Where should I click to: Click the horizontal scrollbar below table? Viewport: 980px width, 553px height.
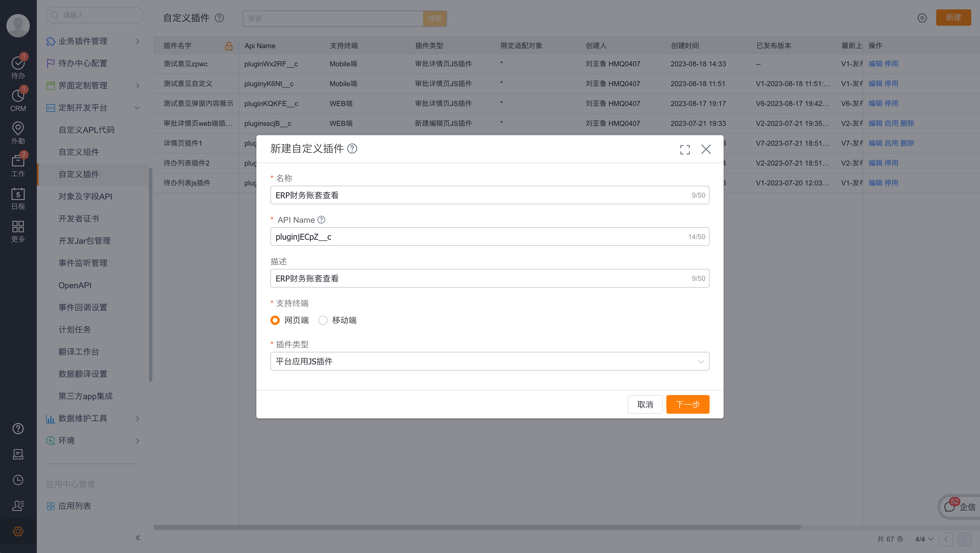point(477,527)
